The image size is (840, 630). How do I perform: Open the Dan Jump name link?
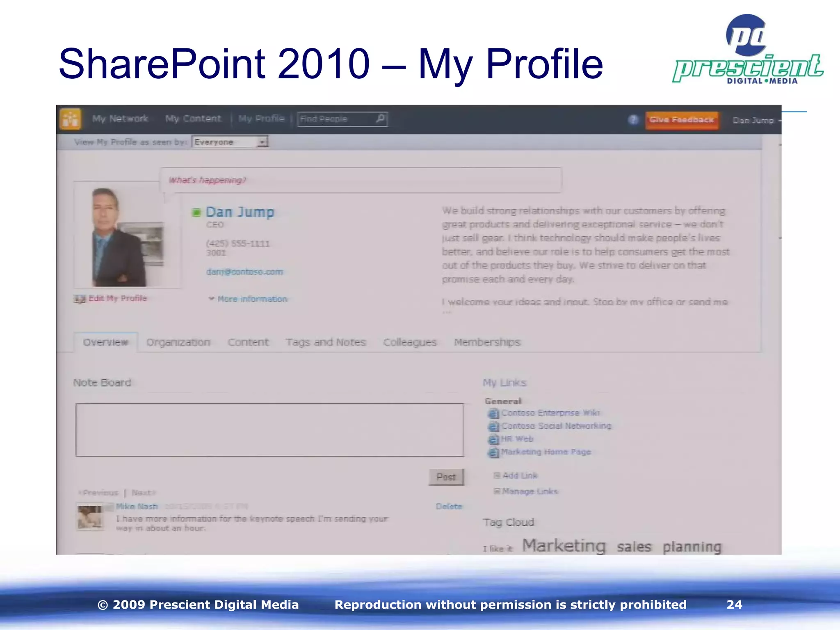pos(240,212)
